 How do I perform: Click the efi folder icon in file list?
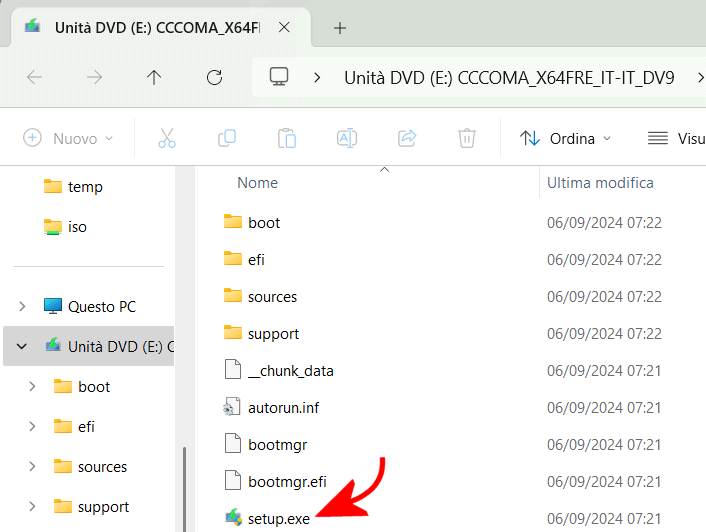pyautogui.click(x=233, y=258)
